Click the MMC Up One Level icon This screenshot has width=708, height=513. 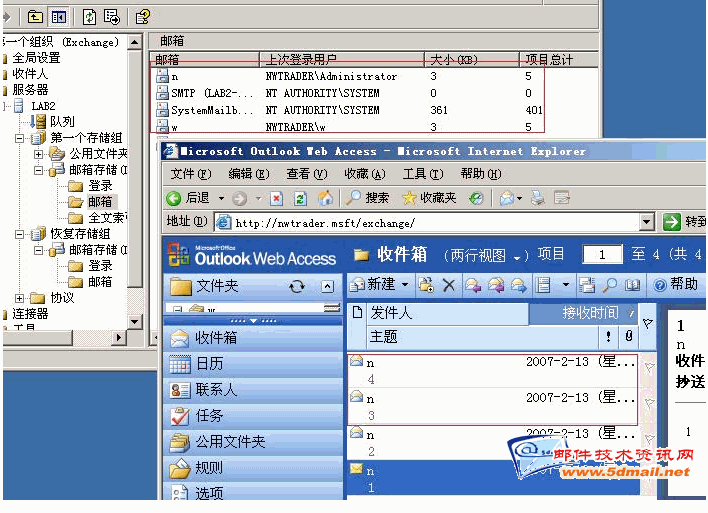pyautogui.click(x=35, y=16)
